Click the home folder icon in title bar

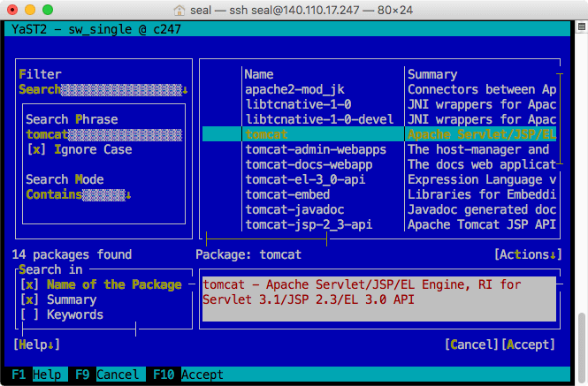(x=181, y=10)
